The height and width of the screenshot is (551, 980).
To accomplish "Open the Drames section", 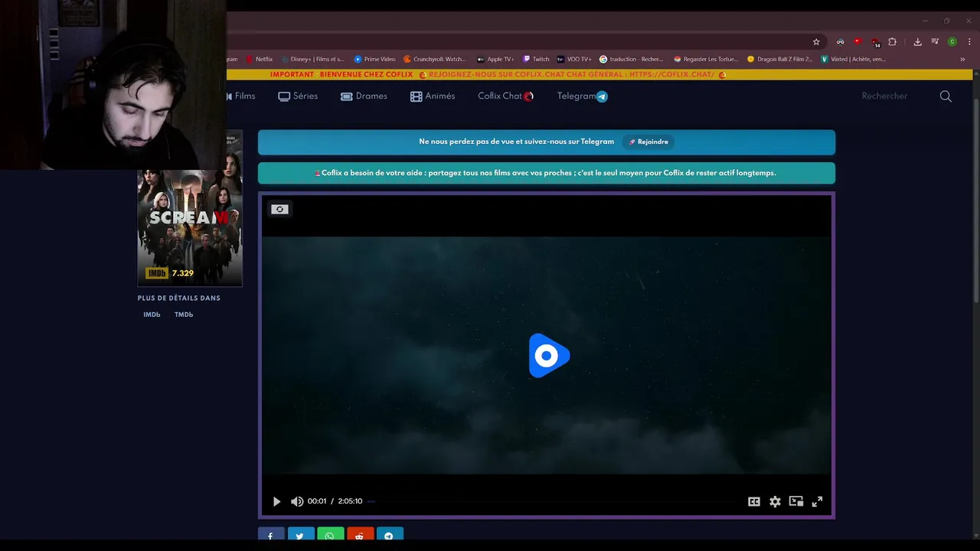I will coord(364,96).
